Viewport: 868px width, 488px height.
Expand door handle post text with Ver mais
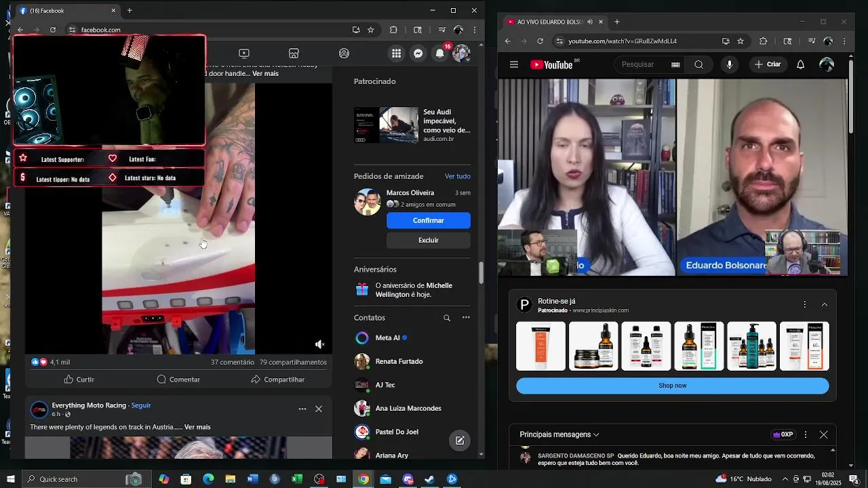pos(265,73)
